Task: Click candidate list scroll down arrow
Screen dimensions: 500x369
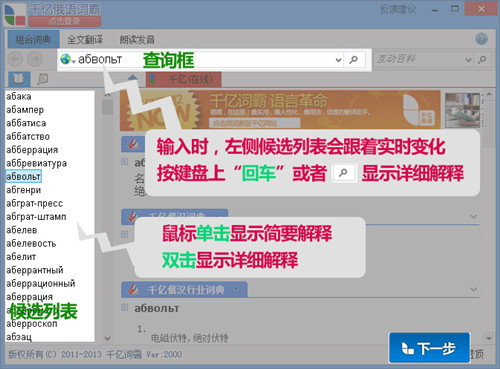Action: coord(107,338)
